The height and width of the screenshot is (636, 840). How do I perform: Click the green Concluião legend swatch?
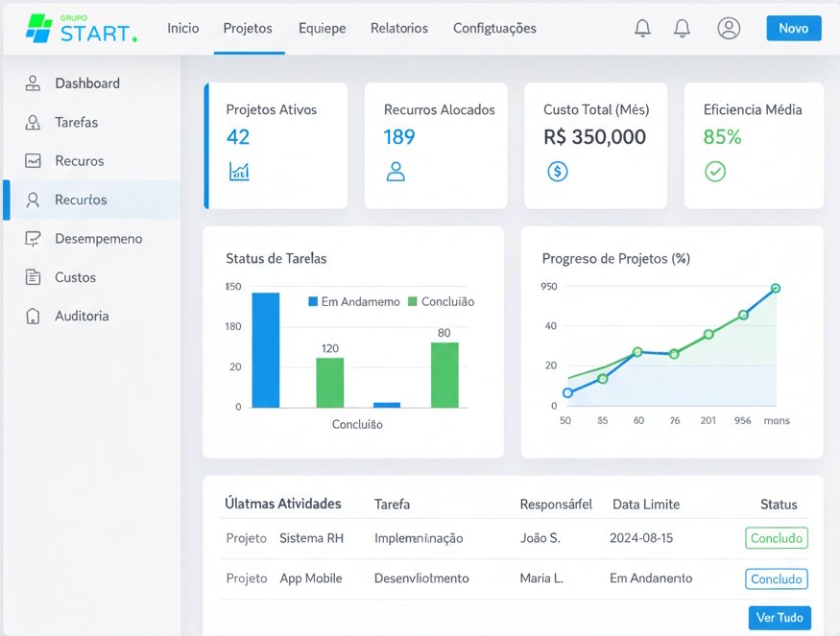point(413,301)
